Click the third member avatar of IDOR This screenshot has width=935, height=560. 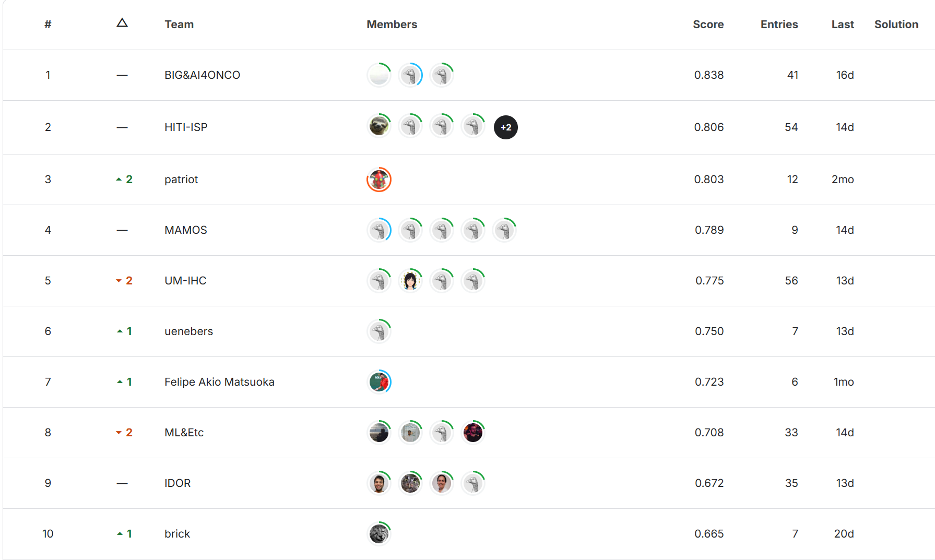tap(442, 483)
